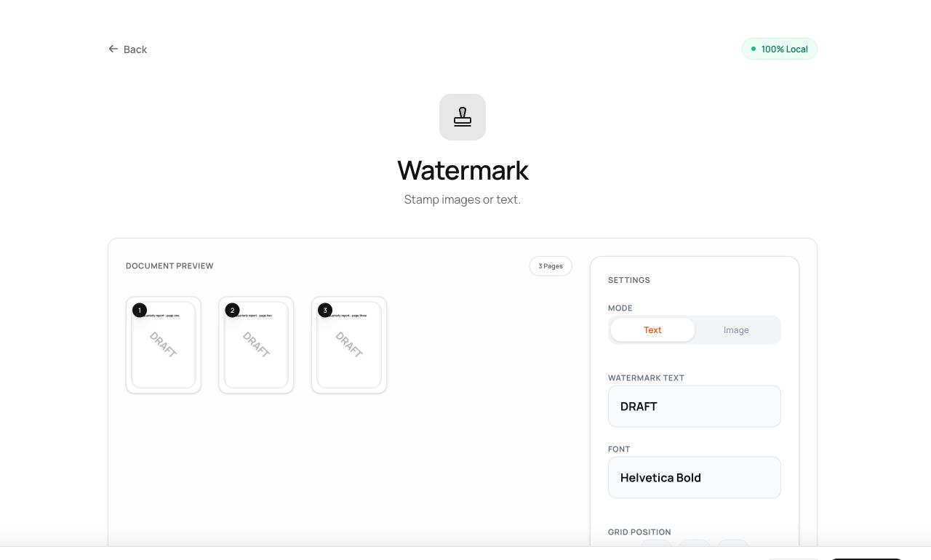Click the 100% Local badge
The width and height of the screenshot is (931, 560).
[780, 49]
